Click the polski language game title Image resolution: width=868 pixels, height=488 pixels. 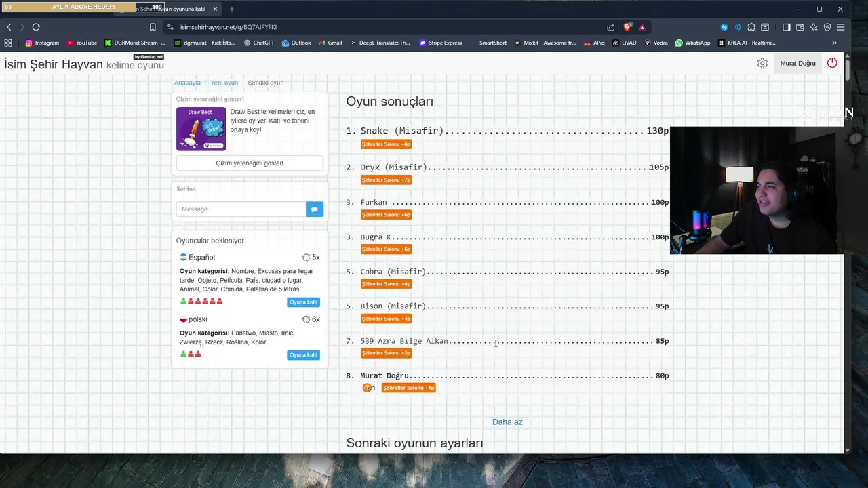click(x=198, y=319)
